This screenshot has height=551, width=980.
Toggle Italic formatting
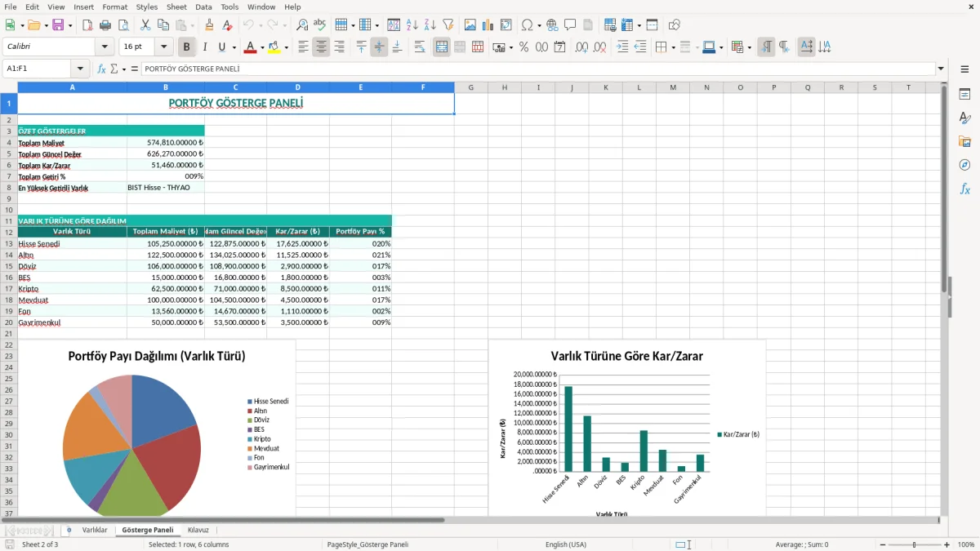205,47
